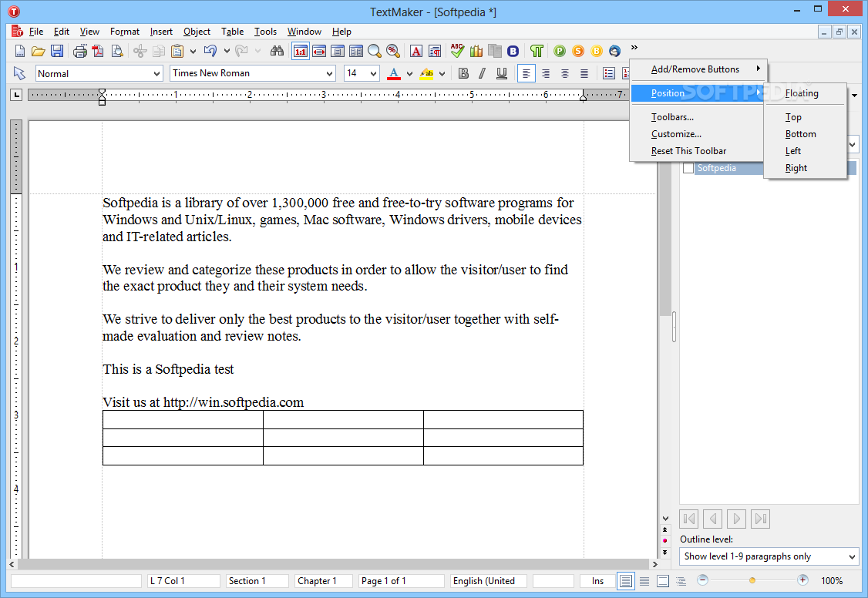Click the red font color swatch
The width and height of the screenshot is (868, 598).
point(394,73)
